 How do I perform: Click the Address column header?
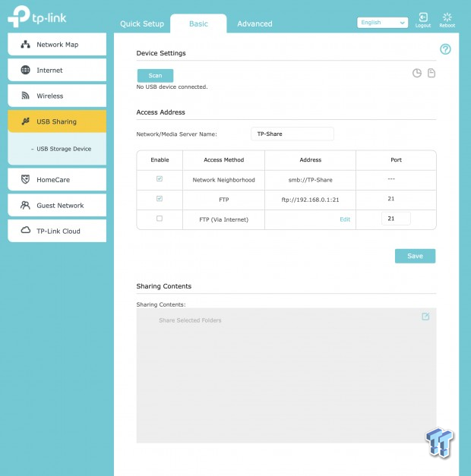click(310, 160)
